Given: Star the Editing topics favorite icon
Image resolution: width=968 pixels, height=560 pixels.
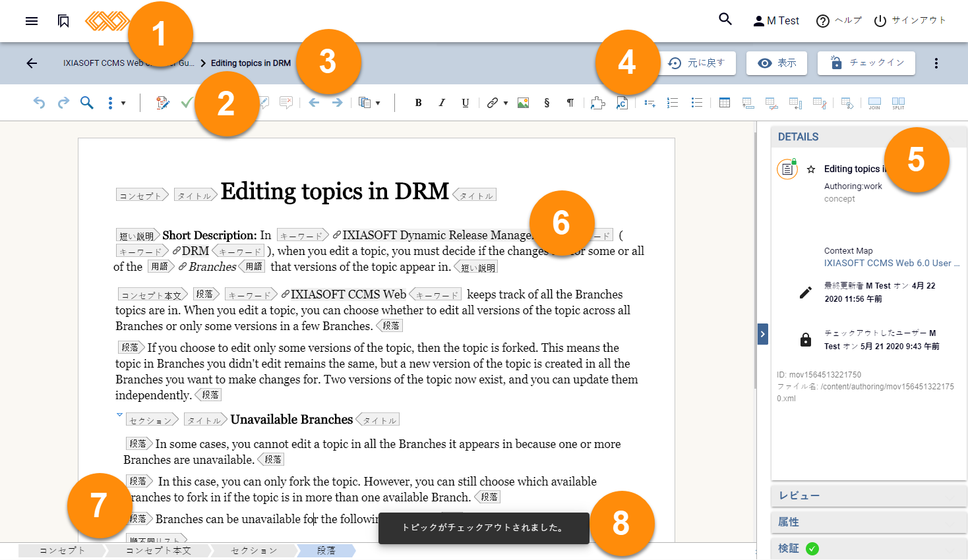Looking at the screenshot, I should tap(811, 169).
